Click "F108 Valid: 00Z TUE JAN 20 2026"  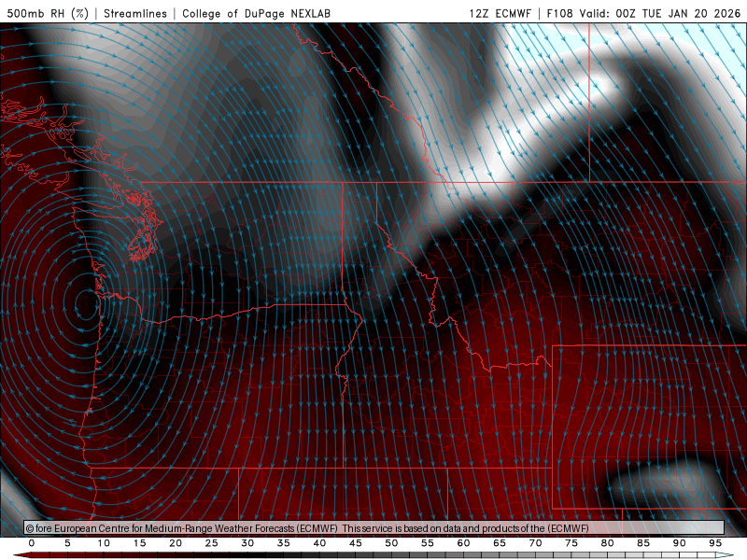(x=643, y=13)
